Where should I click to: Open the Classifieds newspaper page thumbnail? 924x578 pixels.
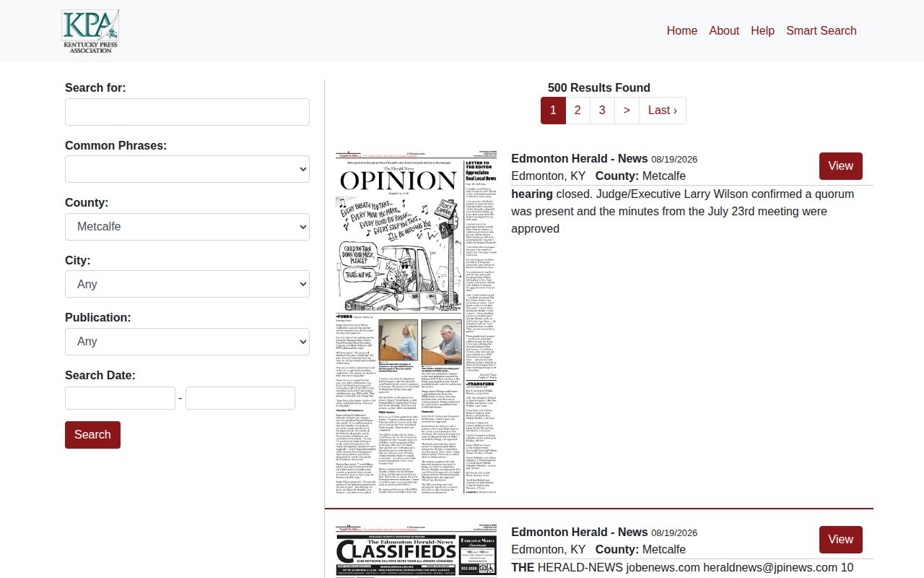(417, 551)
